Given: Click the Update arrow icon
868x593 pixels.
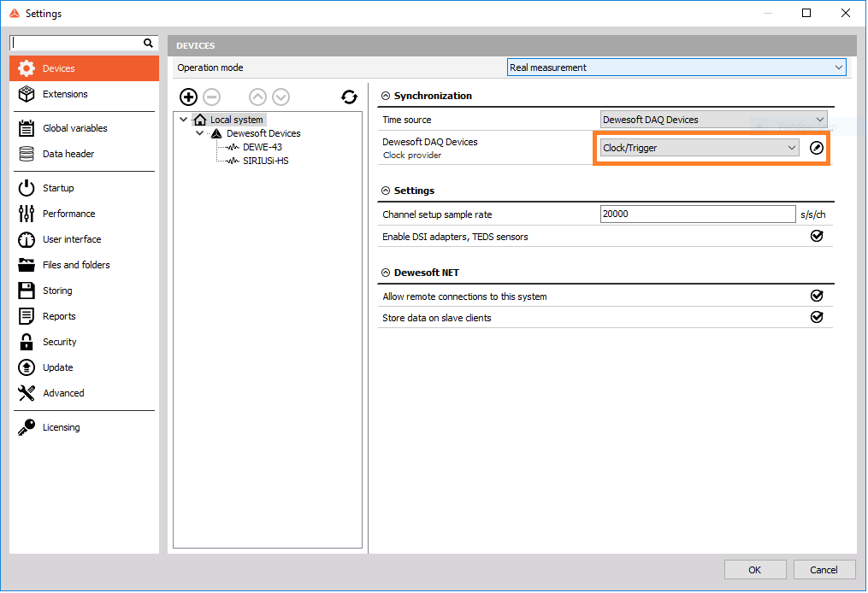Looking at the screenshot, I should [26, 367].
